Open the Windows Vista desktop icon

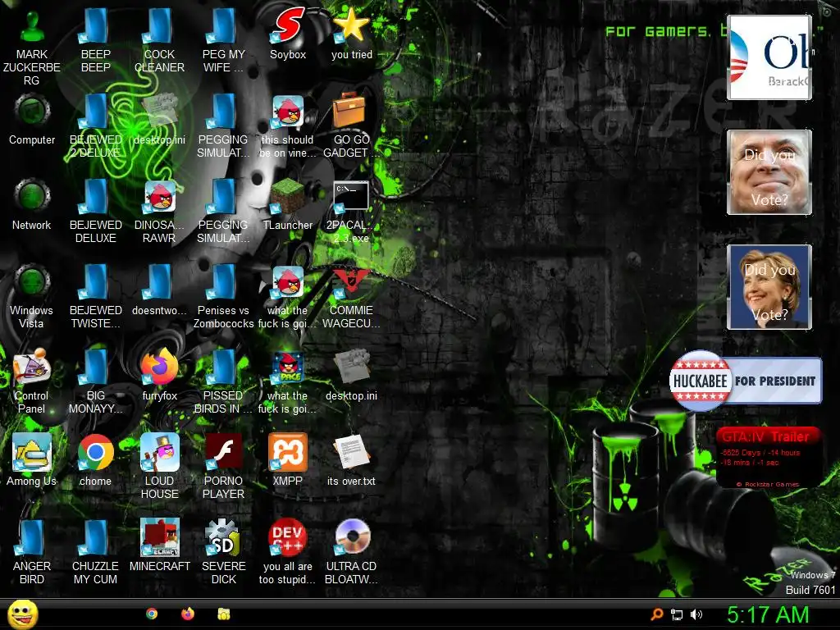click(x=32, y=282)
